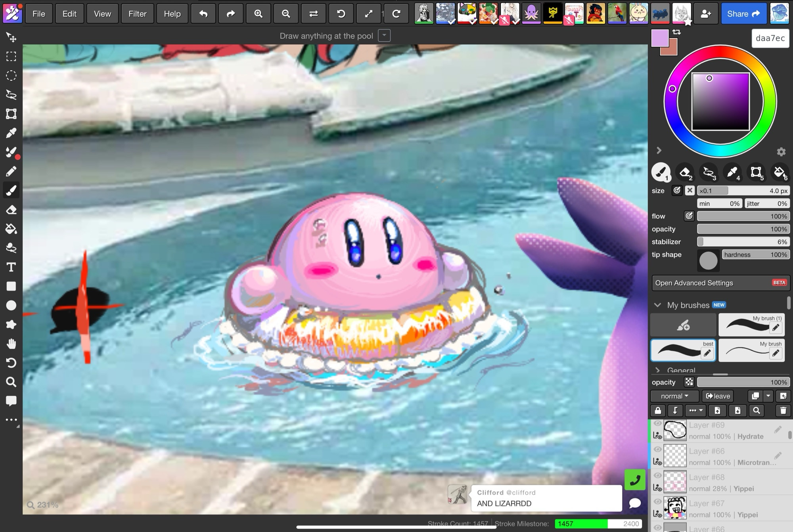This screenshot has height=532, width=793.
Task: Select the lasso tool in left toolbar
Action: point(11,94)
